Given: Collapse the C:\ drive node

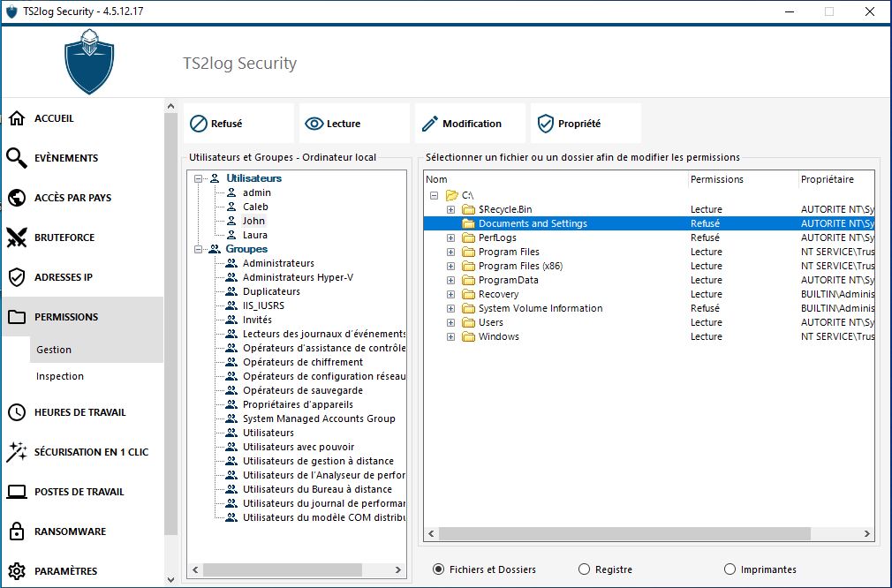Looking at the screenshot, I should point(434,195).
